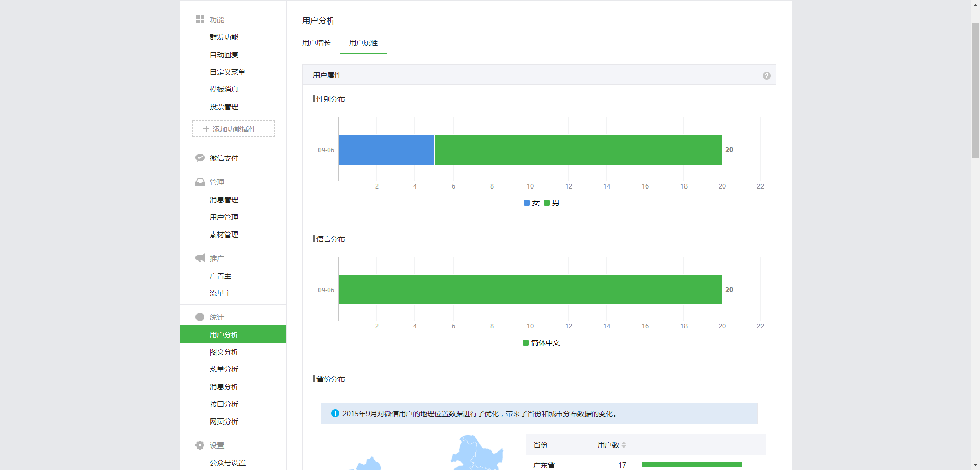
Task: Click the info icon in location notice
Action: (335, 413)
